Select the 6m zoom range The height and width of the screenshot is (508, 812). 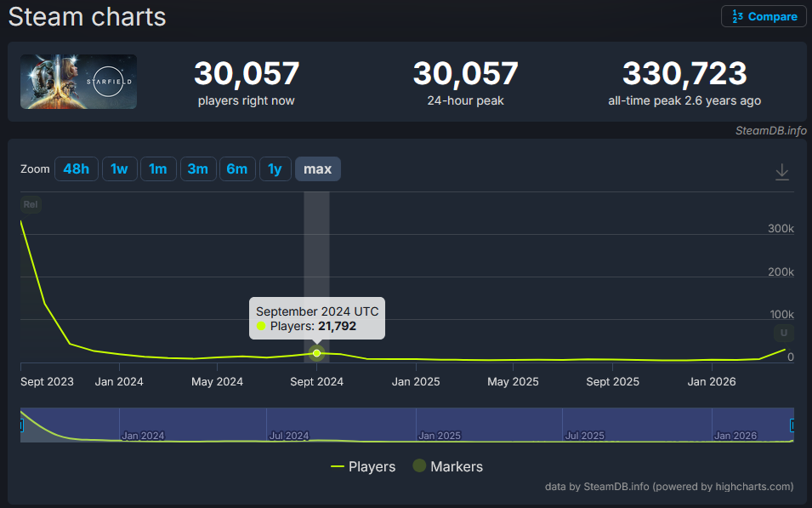coord(237,169)
